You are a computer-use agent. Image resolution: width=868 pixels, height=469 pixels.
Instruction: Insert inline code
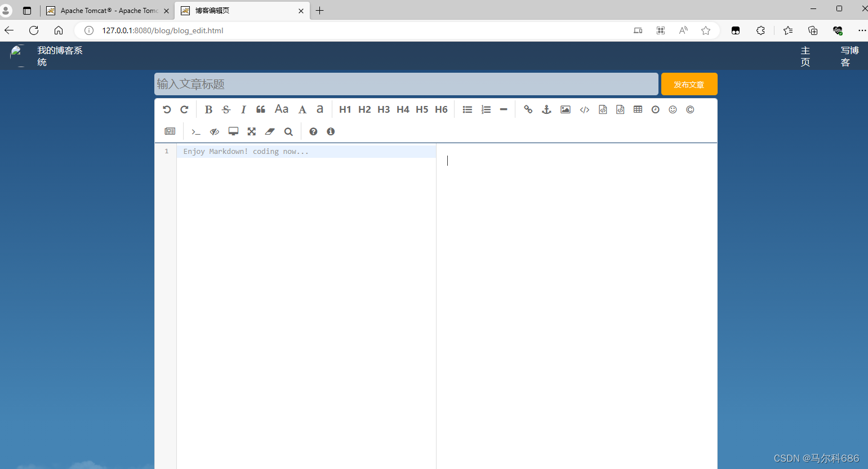pos(585,109)
